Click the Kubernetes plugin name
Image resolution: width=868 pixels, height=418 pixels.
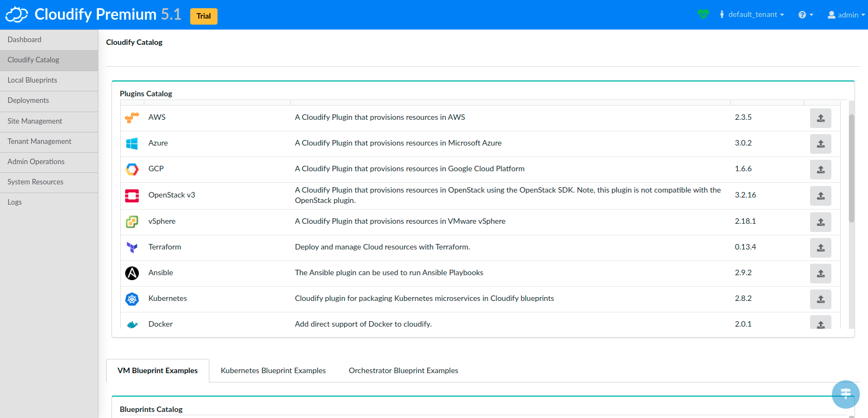coord(167,299)
